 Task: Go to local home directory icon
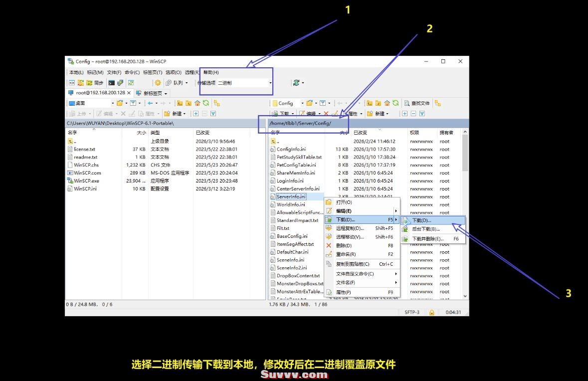click(197, 103)
